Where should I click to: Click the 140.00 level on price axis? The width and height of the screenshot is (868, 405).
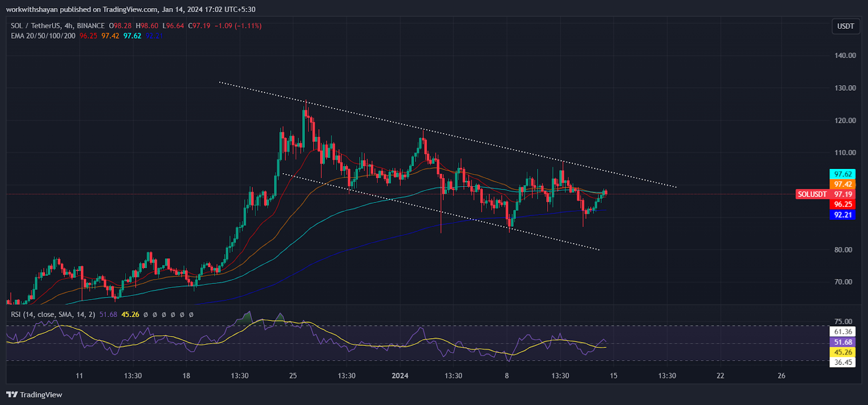click(845, 55)
